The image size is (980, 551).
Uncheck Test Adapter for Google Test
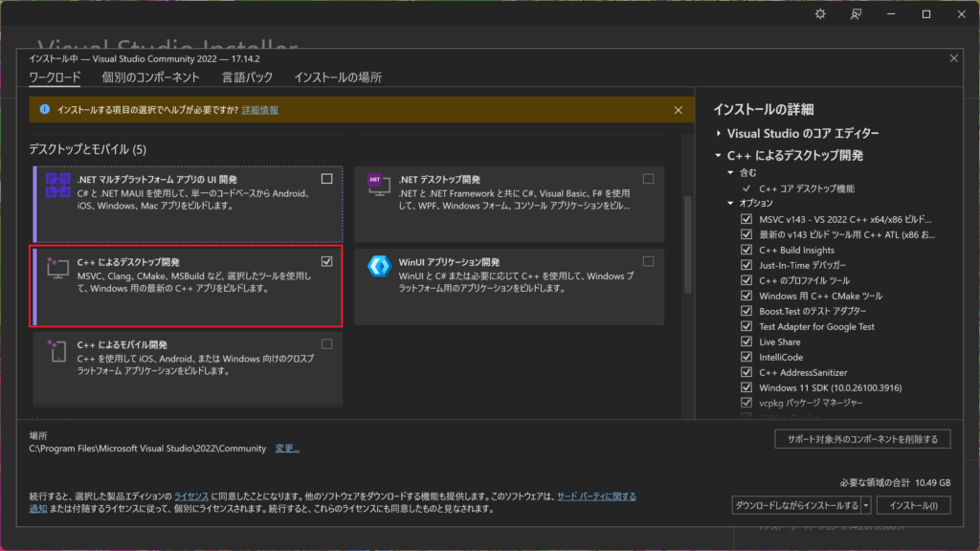click(x=746, y=326)
